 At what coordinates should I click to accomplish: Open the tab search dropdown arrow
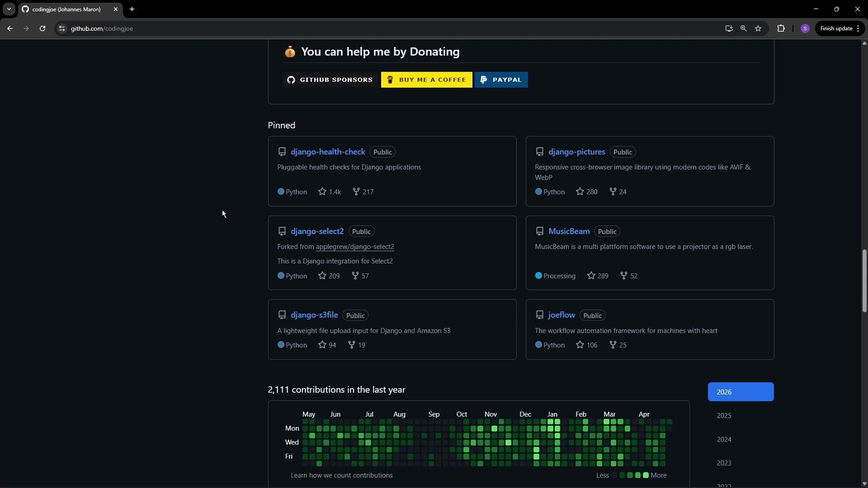pyautogui.click(x=9, y=9)
